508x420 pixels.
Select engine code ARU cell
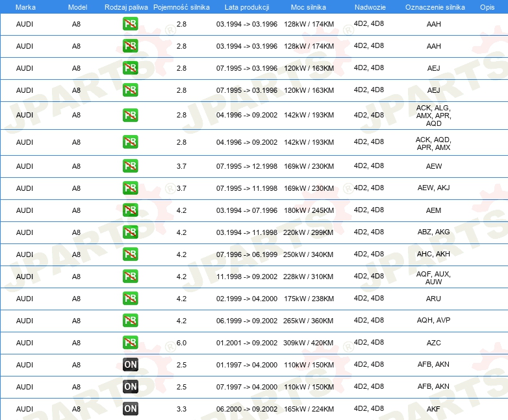point(433,299)
